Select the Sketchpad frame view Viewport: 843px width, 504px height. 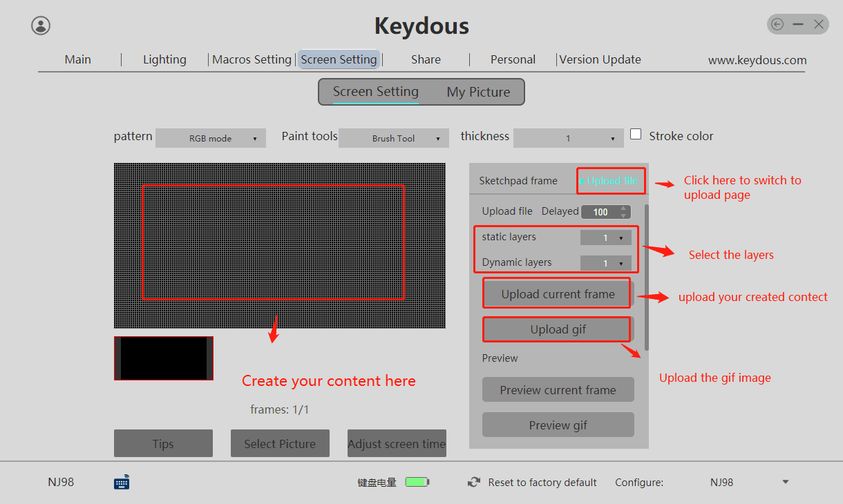point(518,181)
